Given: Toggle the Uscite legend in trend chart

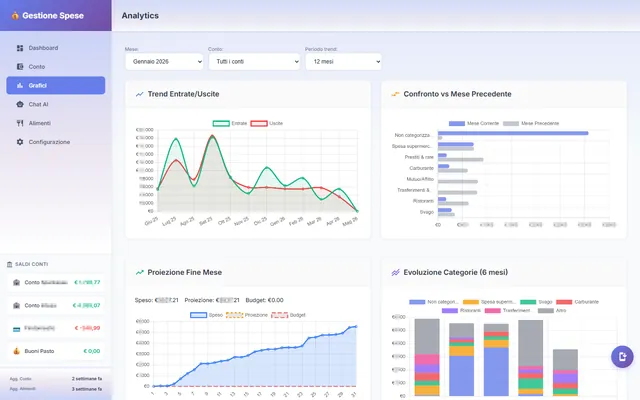Looking at the screenshot, I should [x=267, y=123].
